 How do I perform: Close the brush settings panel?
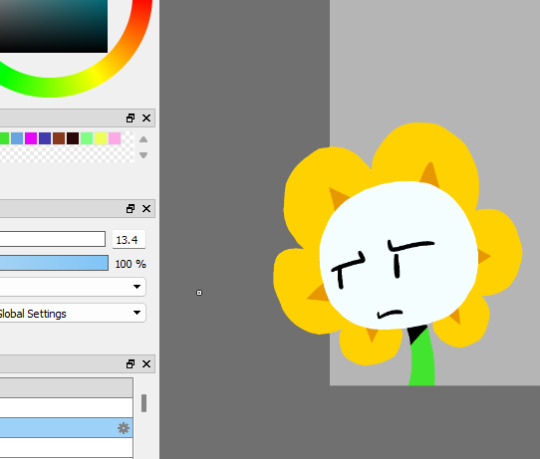[146, 209]
